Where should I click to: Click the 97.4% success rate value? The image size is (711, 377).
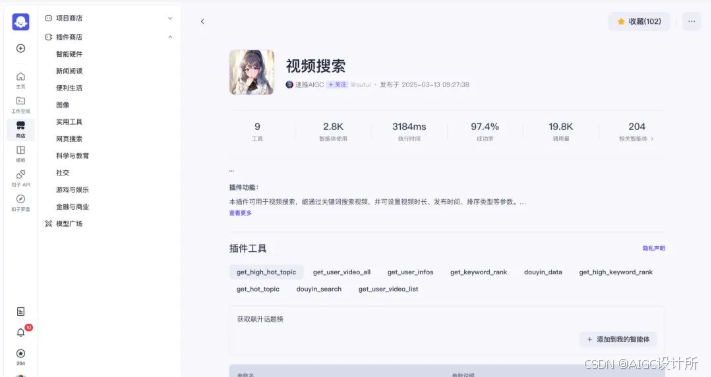tap(485, 127)
